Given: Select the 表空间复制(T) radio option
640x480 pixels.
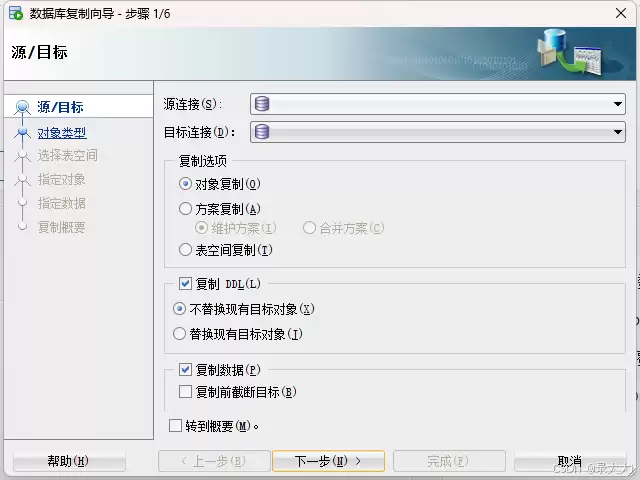Looking at the screenshot, I should [185, 250].
